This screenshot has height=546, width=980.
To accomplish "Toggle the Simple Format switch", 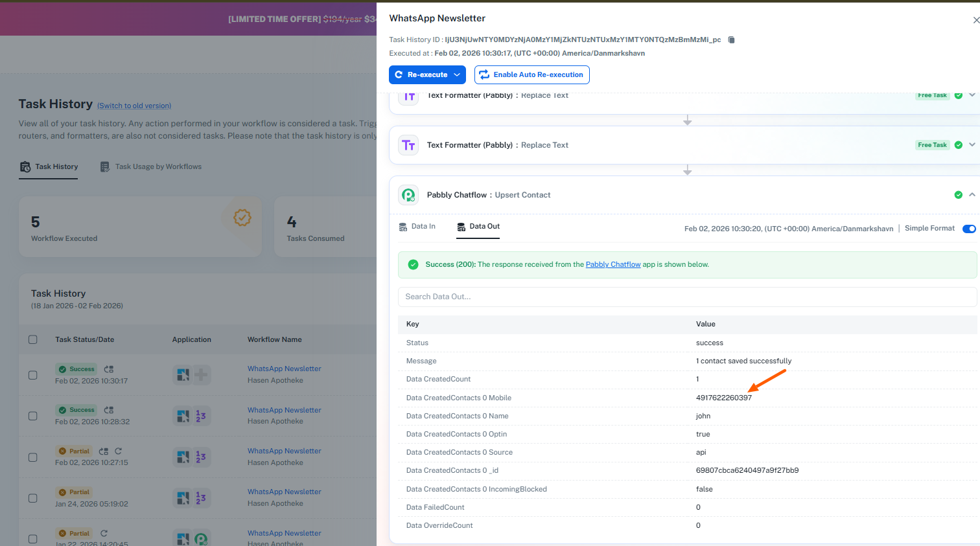I will 969,229.
